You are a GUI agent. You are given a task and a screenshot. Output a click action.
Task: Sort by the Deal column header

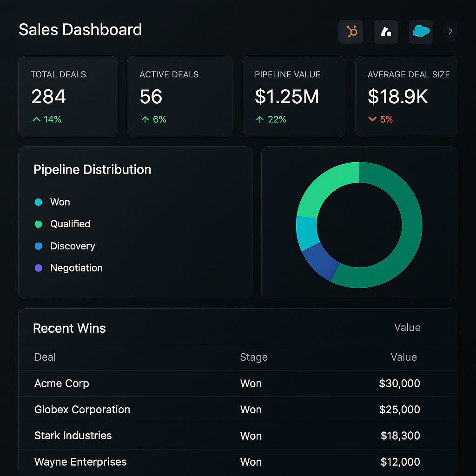point(45,357)
